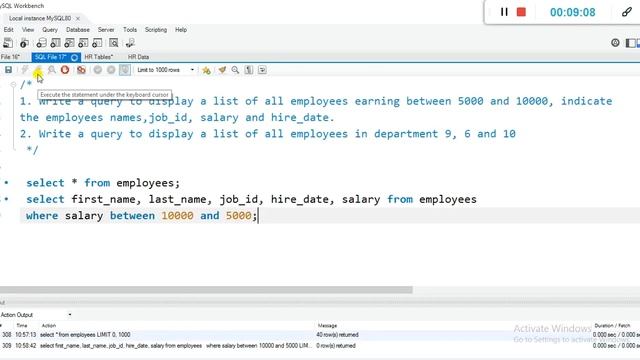Beautify query with broom icon
The width and height of the screenshot is (640, 360).
click(222, 70)
